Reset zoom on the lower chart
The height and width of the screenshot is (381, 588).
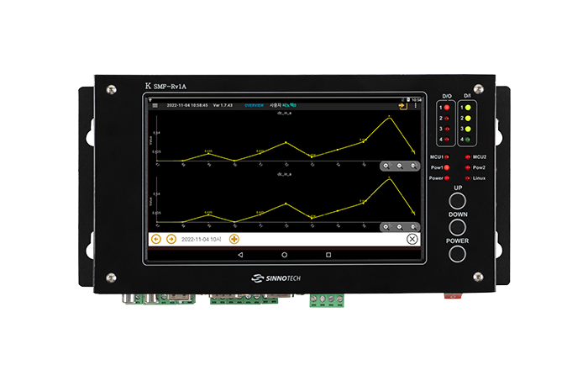click(412, 226)
